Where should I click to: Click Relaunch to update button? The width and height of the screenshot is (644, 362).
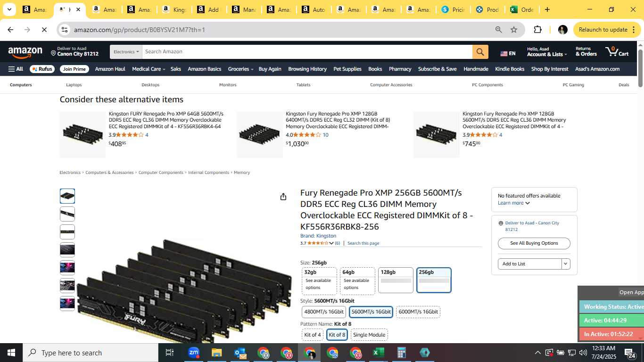pos(607,30)
